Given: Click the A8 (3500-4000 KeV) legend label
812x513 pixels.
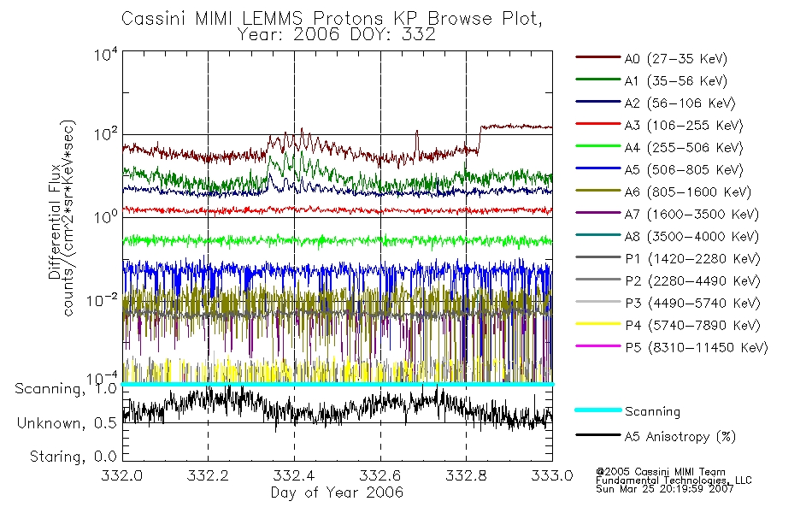Looking at the screenshot, I should (x=691, y=237).
